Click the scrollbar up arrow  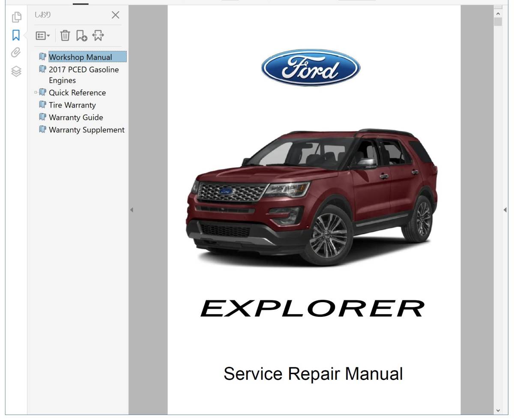click(498, 14)
